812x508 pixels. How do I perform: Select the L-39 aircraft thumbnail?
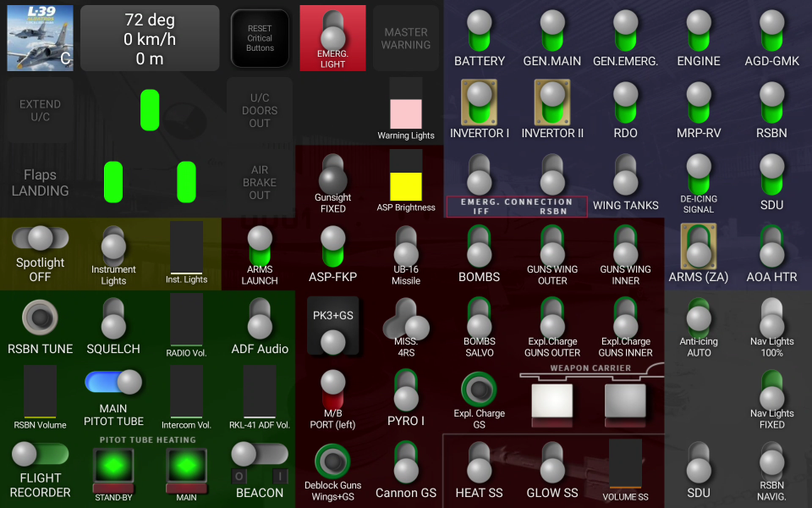(x=40, y=37)
